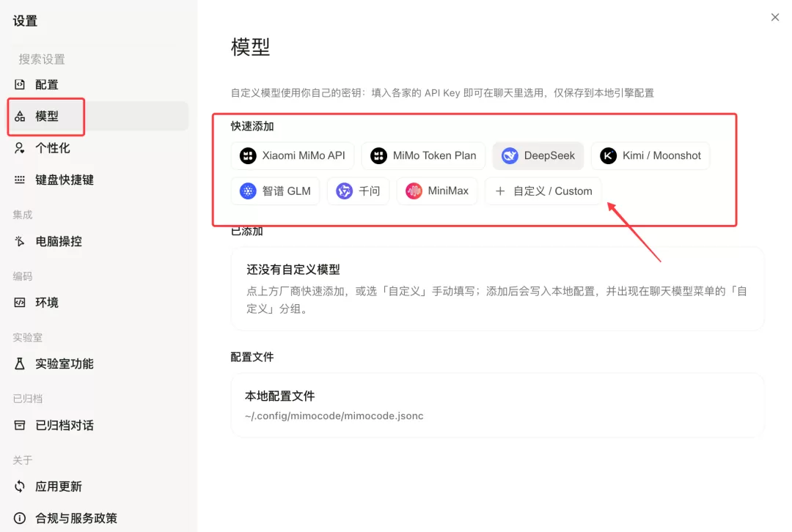Screen dimensions: 792x532
Task: Add the DeepSeek provider
Action: [x=538, y=155]
